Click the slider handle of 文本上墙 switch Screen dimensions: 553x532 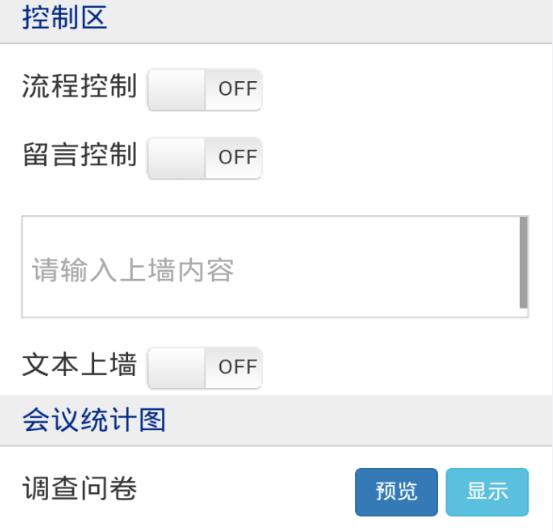click(x=176, y=368)
